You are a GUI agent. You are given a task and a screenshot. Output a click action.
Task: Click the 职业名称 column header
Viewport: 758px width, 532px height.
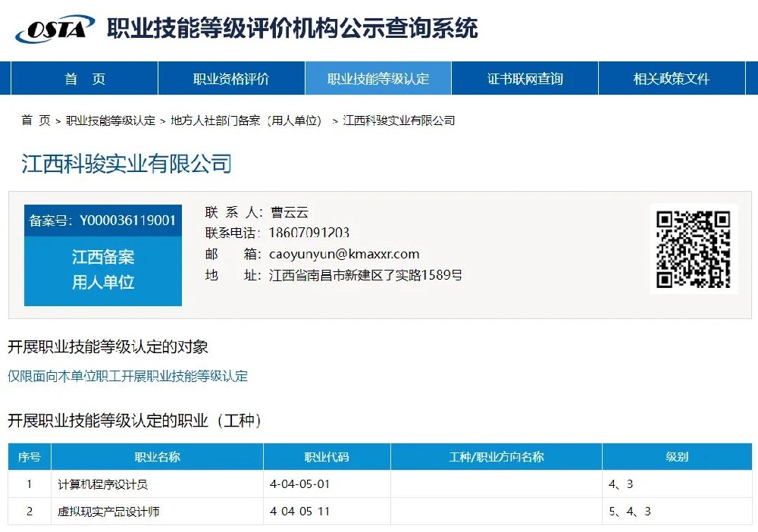point(157,457)
